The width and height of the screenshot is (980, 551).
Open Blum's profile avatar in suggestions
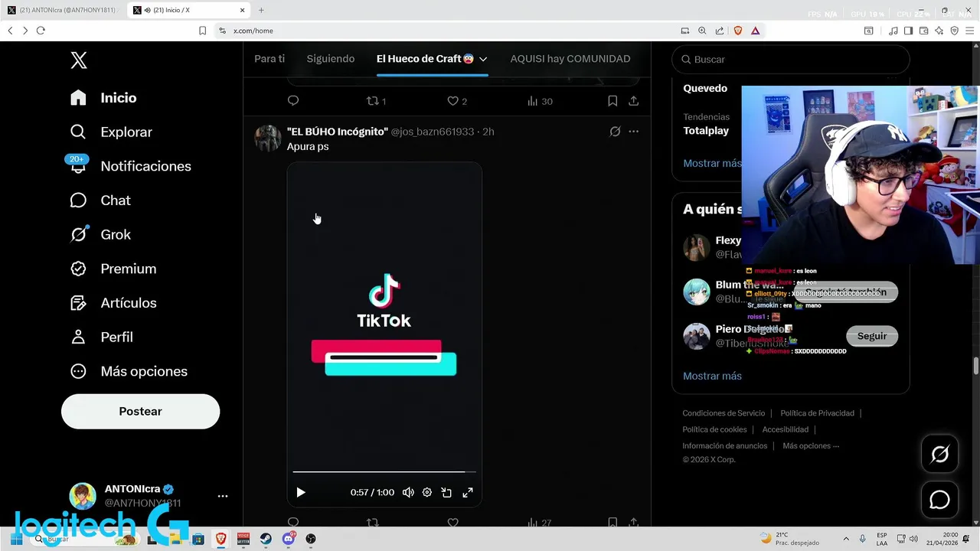(697, 292)
